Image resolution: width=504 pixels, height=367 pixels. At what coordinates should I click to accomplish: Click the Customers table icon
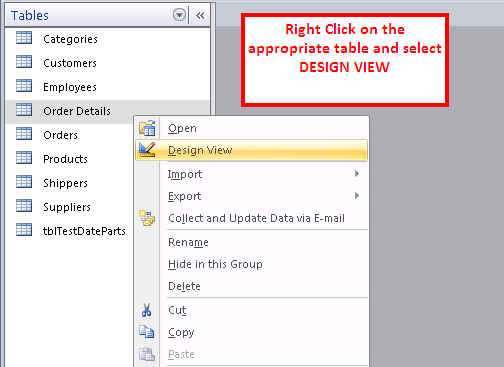(24, 62)
